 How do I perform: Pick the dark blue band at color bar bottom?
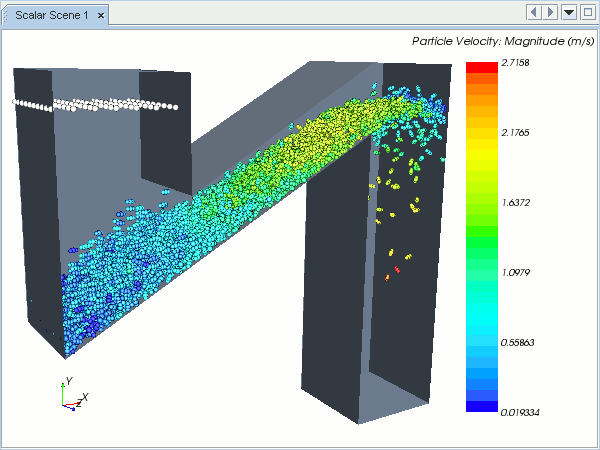point(481,405)
